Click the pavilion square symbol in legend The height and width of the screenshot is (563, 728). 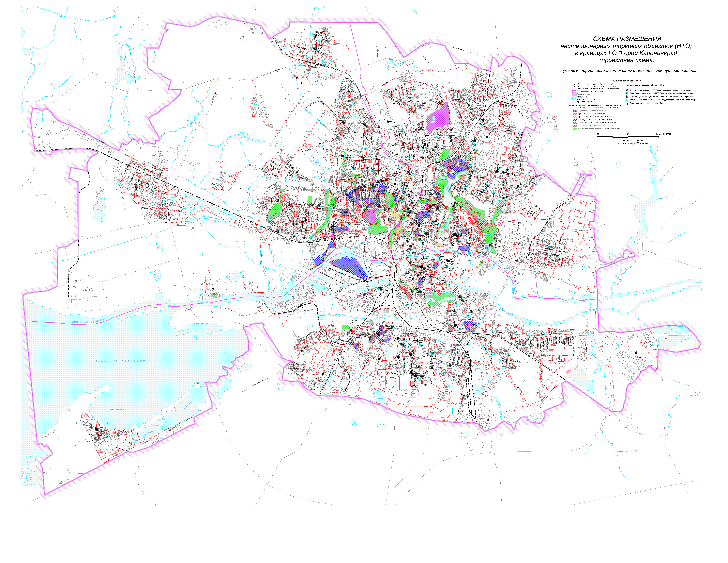[627, 93]
